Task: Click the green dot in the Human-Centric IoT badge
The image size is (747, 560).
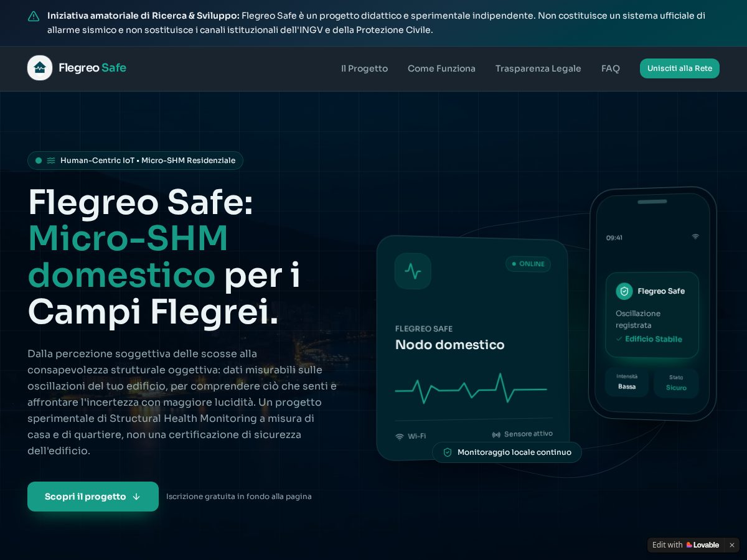Action: pos(39,161)
